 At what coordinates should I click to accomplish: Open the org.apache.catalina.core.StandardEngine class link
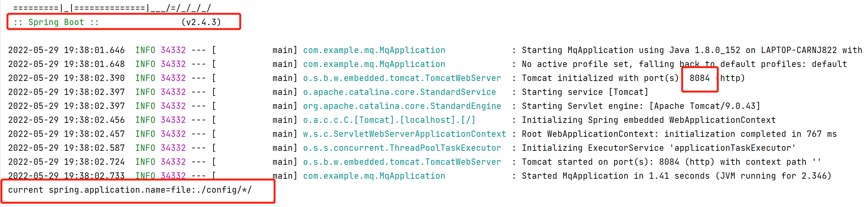pos(402,106)
